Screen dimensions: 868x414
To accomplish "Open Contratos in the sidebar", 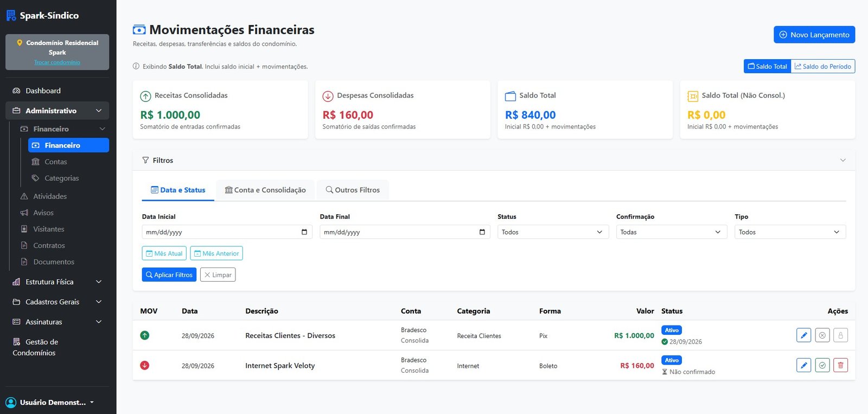I will [x=62, y=245].
